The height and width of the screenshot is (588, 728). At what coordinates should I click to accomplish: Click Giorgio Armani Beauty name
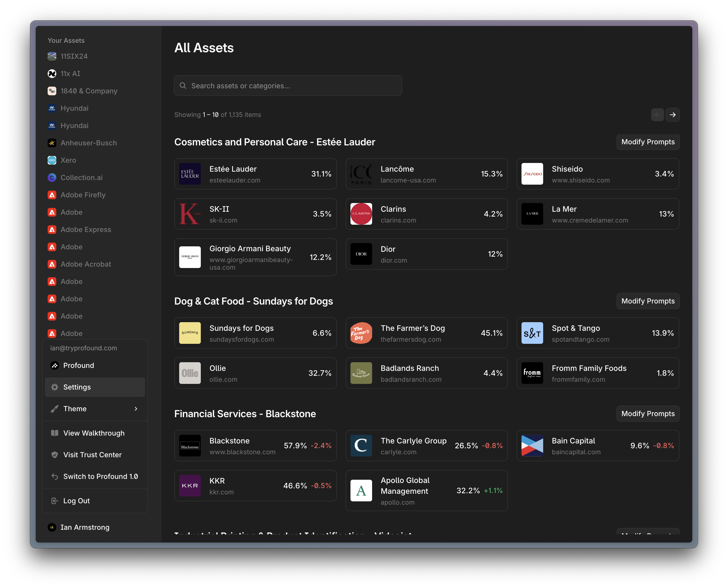[250, 249]
